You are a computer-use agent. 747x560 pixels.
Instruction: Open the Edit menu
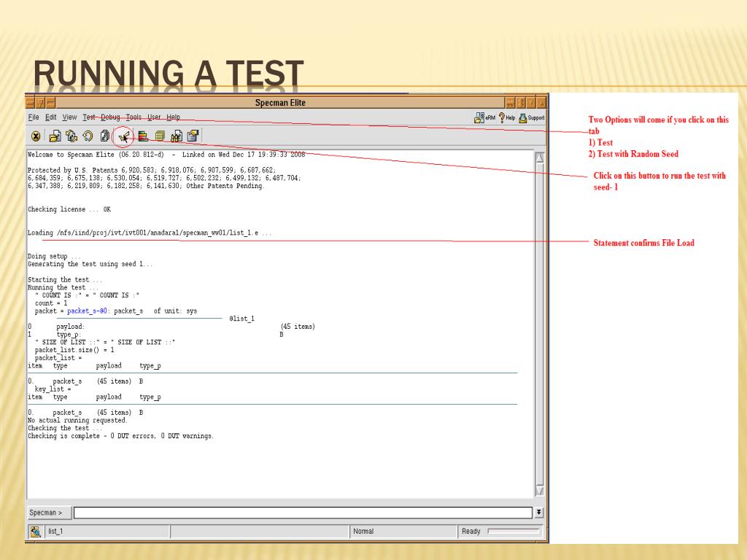50,117
